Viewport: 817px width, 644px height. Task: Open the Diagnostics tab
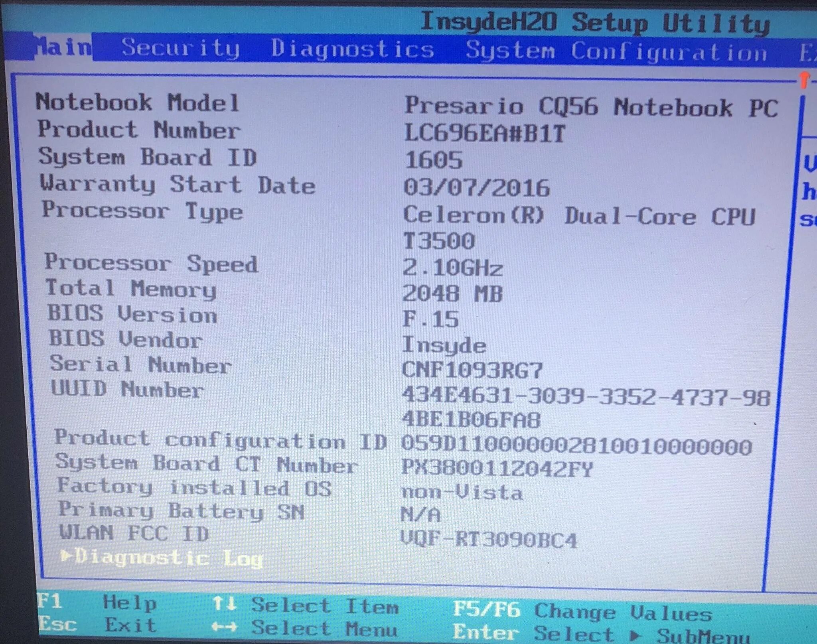point(353,49)
